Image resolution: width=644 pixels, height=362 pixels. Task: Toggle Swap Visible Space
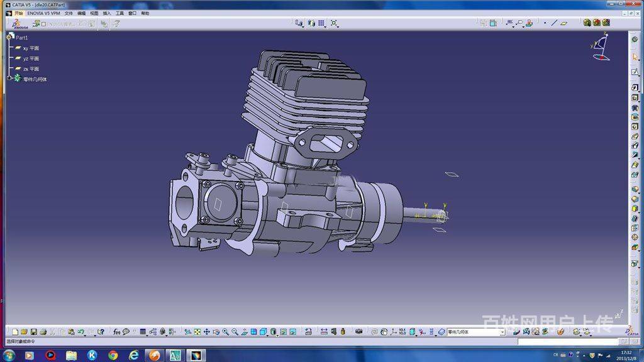tap(293, 332)
